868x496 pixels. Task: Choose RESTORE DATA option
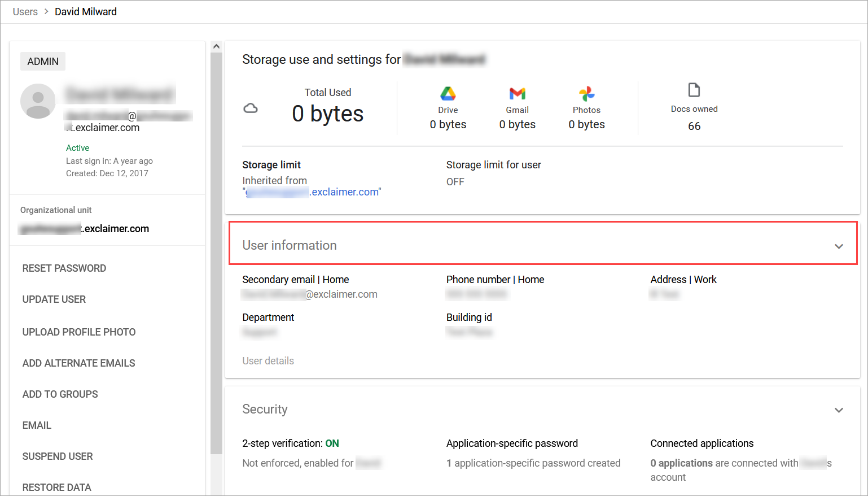pos(57,487)
